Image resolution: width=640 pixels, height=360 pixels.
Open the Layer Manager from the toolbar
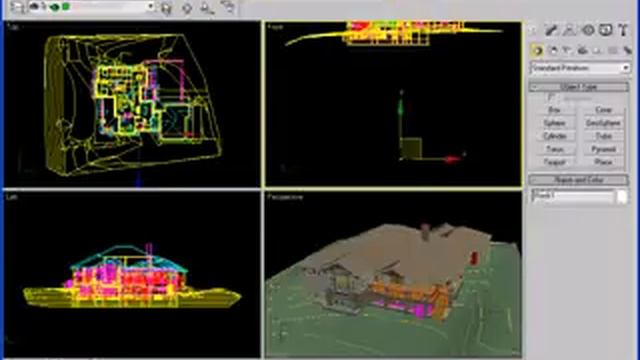17,7
